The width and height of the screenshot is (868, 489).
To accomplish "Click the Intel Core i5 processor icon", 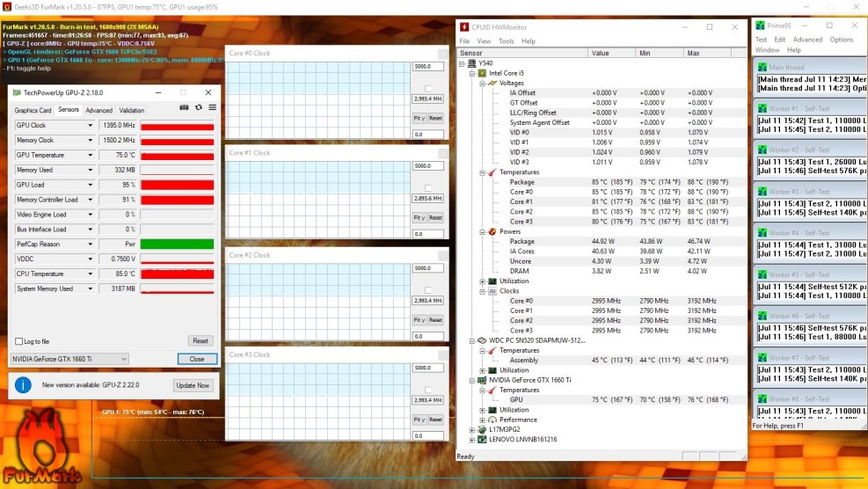I will pos(483,73).
